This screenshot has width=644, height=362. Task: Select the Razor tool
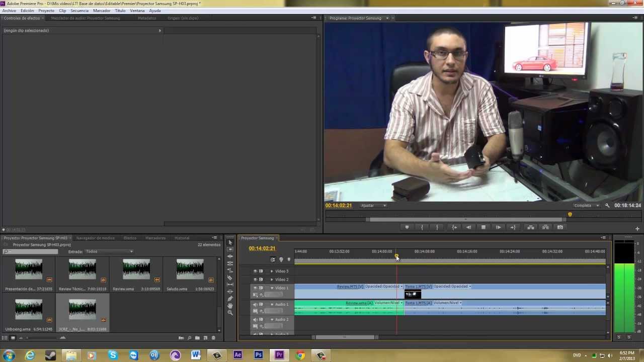click(230, 278)
